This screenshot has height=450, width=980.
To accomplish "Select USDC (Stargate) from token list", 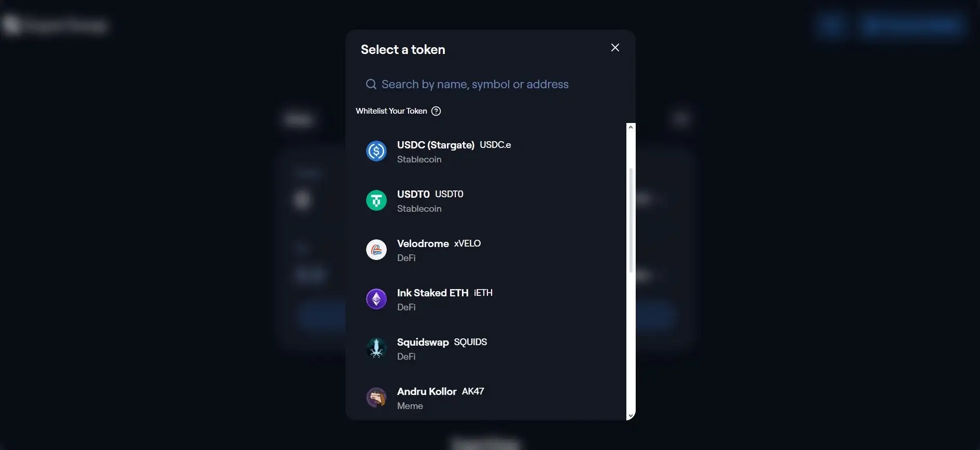I will (x=436, y=145).
